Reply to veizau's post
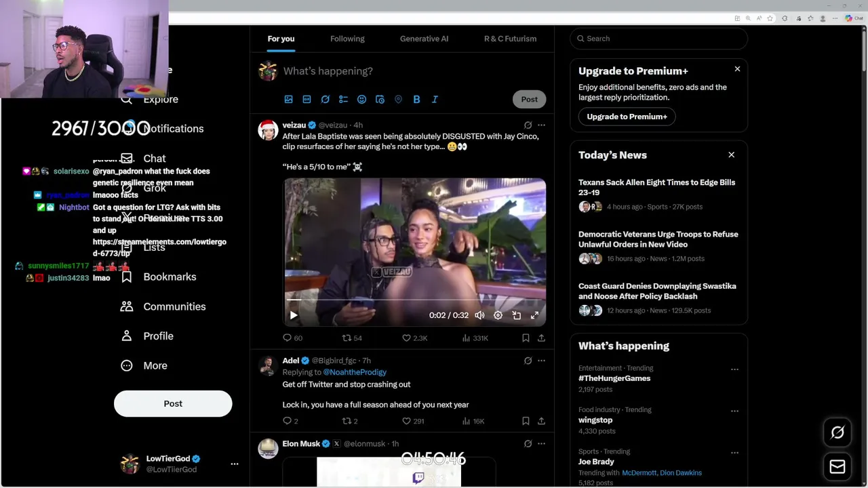This screenshot has height=488, width=868. tap(292, 338)
